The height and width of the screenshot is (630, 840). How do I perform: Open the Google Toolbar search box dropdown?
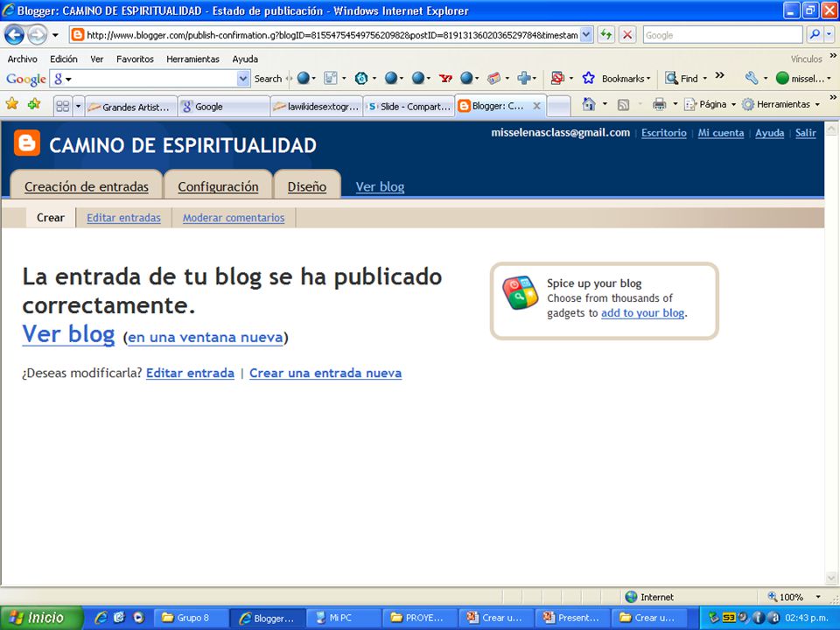243,79
